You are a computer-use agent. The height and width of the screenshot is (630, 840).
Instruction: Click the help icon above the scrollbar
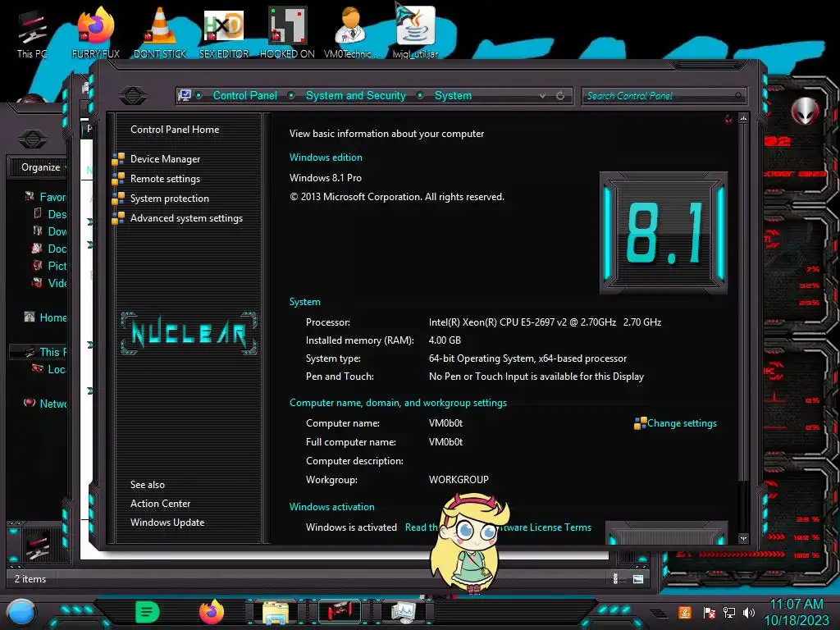coord(729,119)
